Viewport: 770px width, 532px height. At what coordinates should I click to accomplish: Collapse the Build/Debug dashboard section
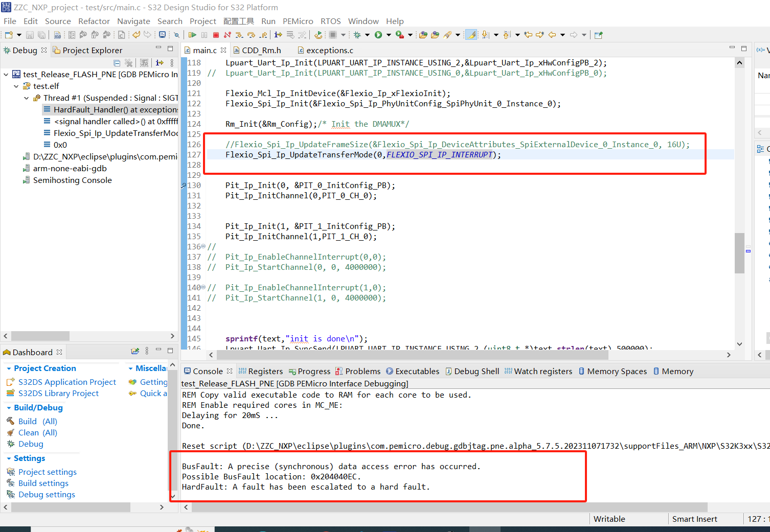[x=8, y=407]
